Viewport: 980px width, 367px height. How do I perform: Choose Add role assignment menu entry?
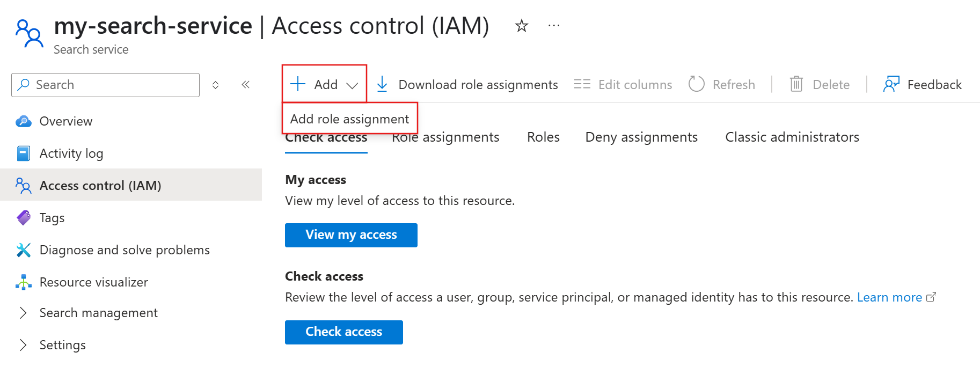coord(349,119)
